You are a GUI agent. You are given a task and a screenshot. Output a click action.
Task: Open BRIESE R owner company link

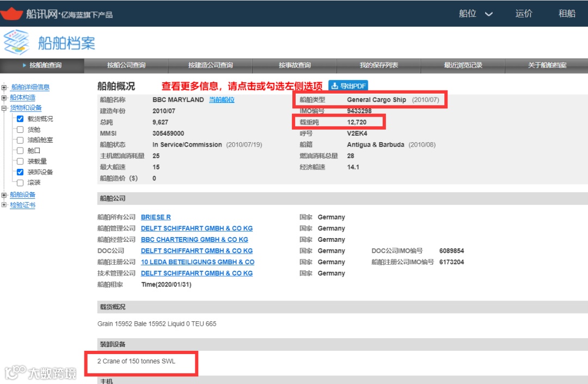pos(156,217)
